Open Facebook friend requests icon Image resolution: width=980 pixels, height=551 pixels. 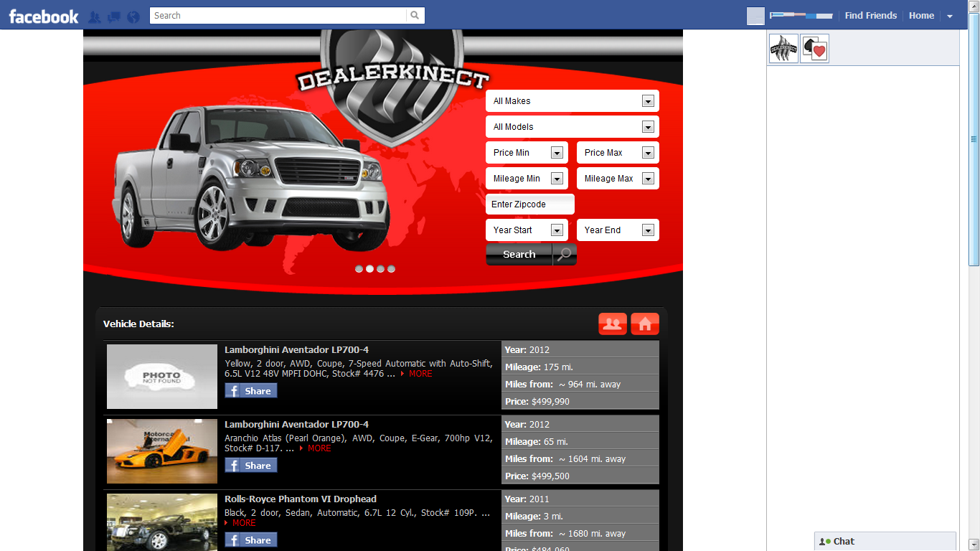[94, 17]
